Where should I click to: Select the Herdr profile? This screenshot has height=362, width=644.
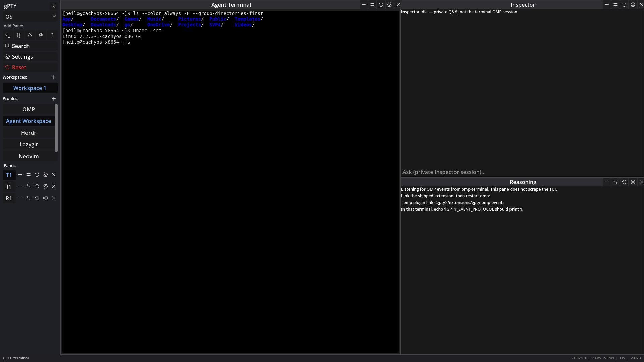[x=29, y=133]
